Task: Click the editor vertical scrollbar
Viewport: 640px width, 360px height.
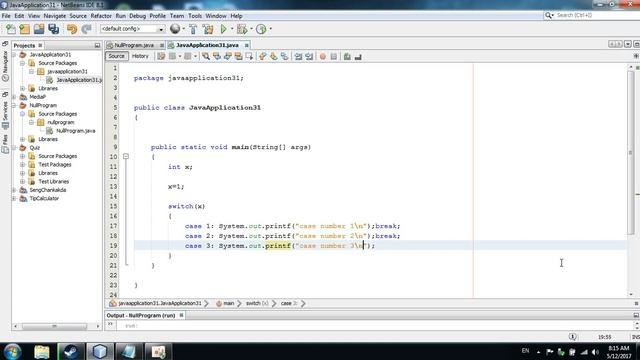Action: coord(631,153)
